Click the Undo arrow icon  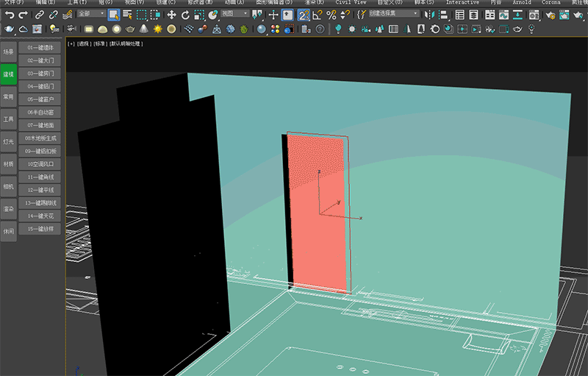tap(10, 14)
